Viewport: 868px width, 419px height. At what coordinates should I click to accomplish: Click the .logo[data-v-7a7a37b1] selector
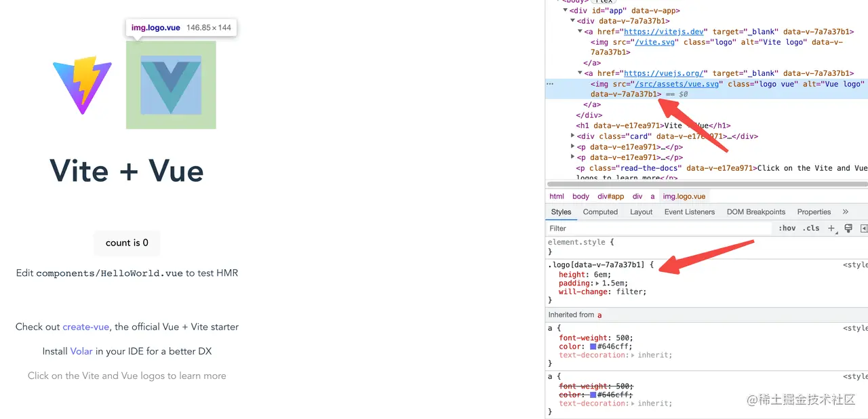597,264
